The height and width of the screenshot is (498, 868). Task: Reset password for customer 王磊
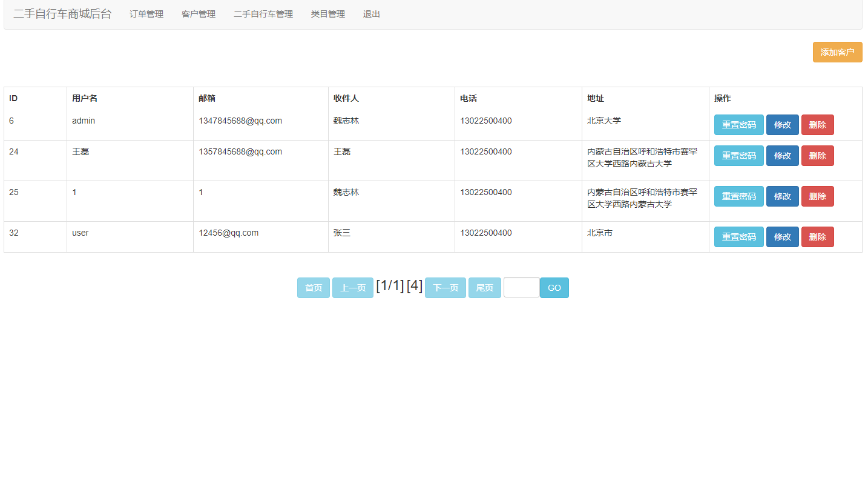coord(738,156)
